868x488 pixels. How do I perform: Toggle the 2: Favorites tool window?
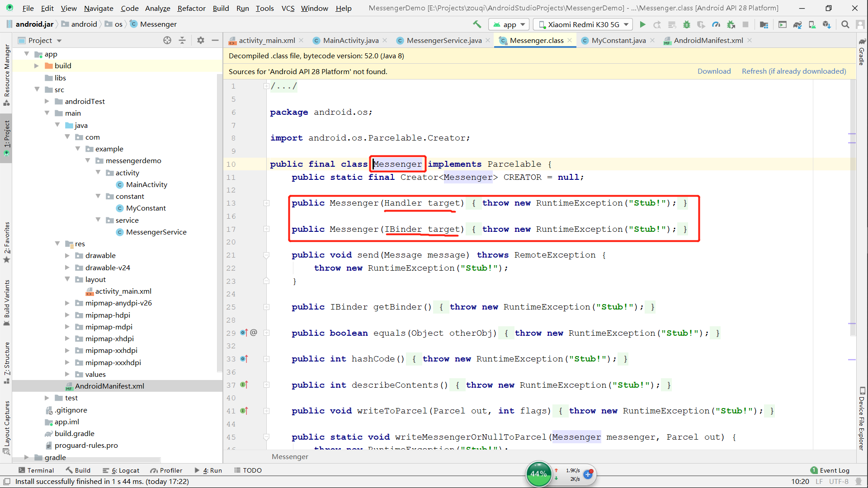click(x=6, y=242)
